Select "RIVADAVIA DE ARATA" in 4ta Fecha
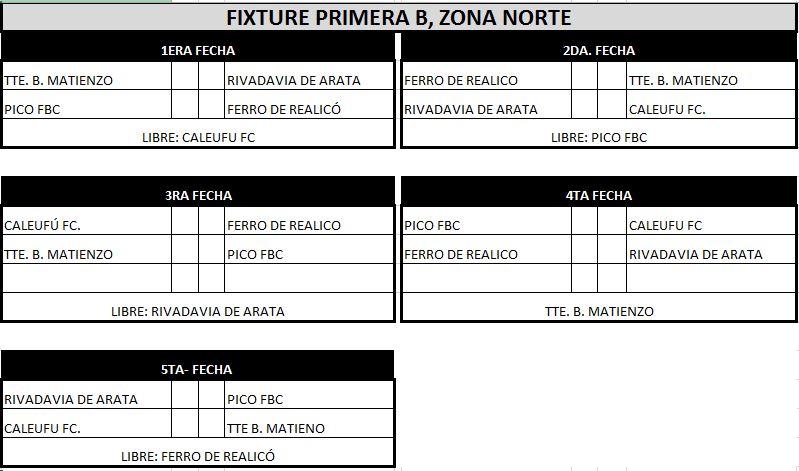 tap(696, 255)
